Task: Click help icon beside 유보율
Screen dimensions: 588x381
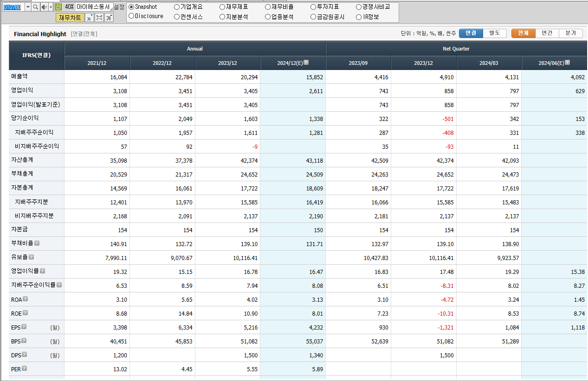Action: pos(31,257)
